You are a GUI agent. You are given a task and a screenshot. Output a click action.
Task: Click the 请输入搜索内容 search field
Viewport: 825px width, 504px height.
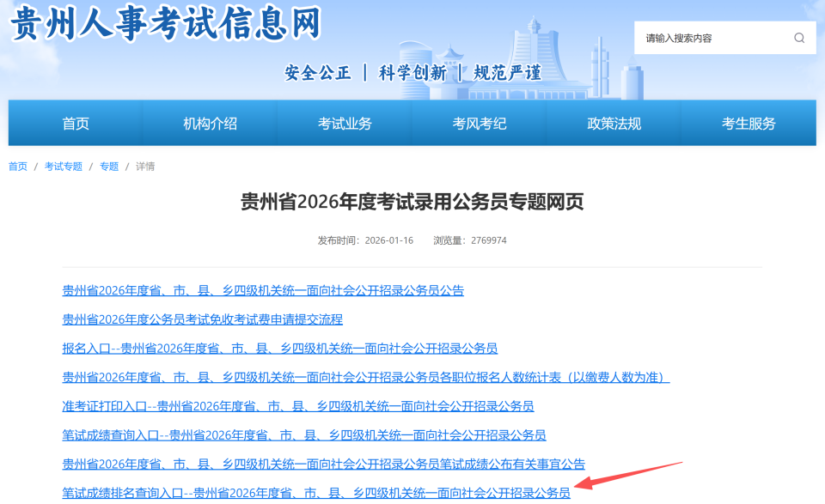pyautogui.click(x=713, y=38)
